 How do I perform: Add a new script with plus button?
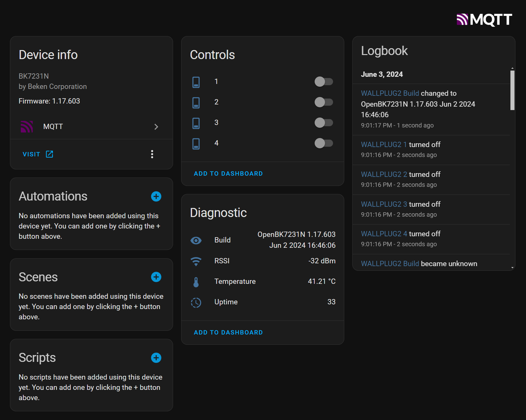156,358
